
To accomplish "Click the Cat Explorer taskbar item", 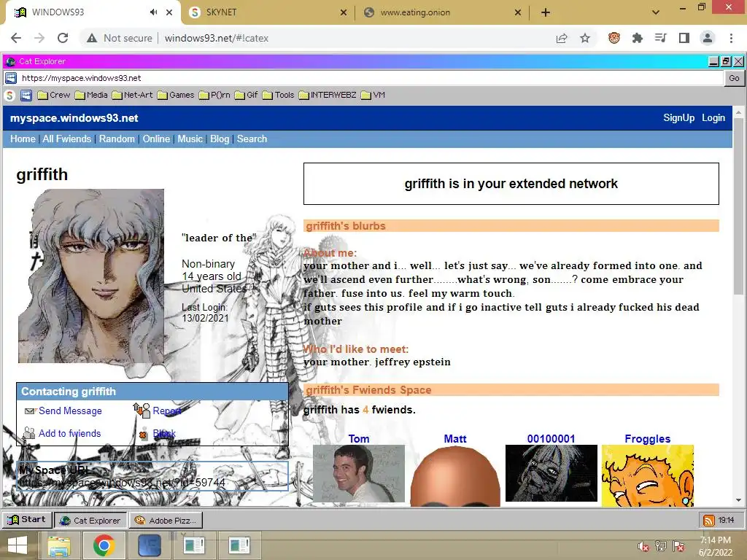I will tap(90, 521).
